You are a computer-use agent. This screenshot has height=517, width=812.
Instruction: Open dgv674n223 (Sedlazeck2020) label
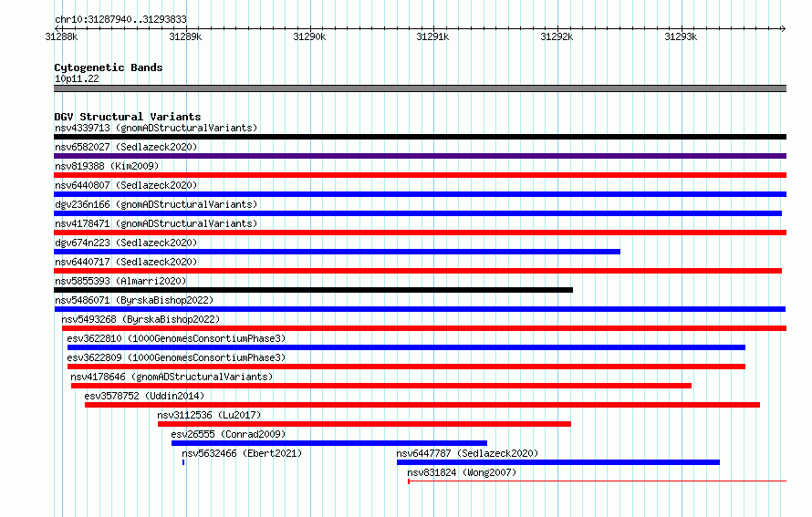click(x=126, y=243)
